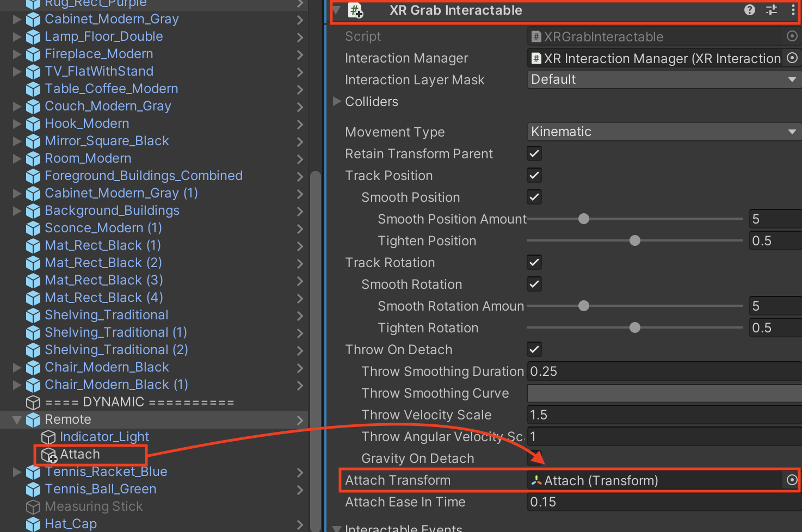Open XR Grab Interactable help reference
802x532 pixels.
[750, 10]
